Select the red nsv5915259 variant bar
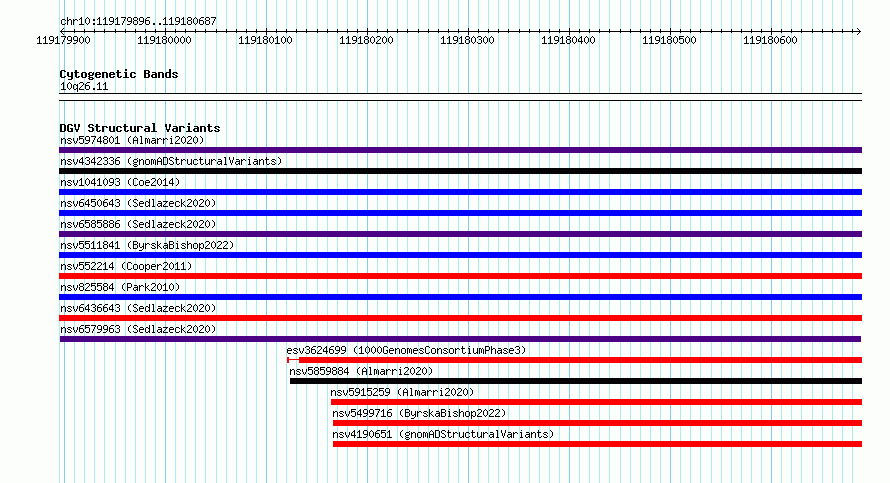Viewport: 890px width, 483px height. coord(597,402)
